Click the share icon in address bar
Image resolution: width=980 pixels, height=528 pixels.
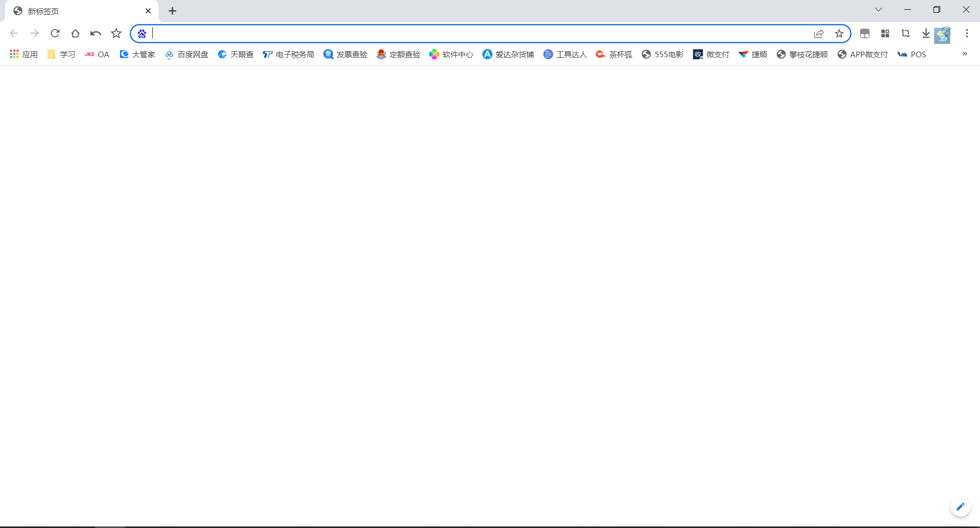819,34
